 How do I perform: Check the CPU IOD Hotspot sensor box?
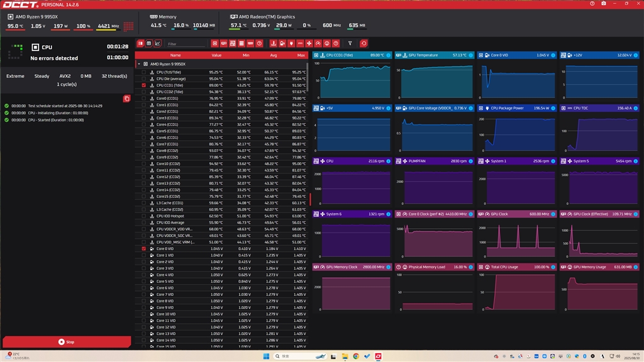[144, 216]
